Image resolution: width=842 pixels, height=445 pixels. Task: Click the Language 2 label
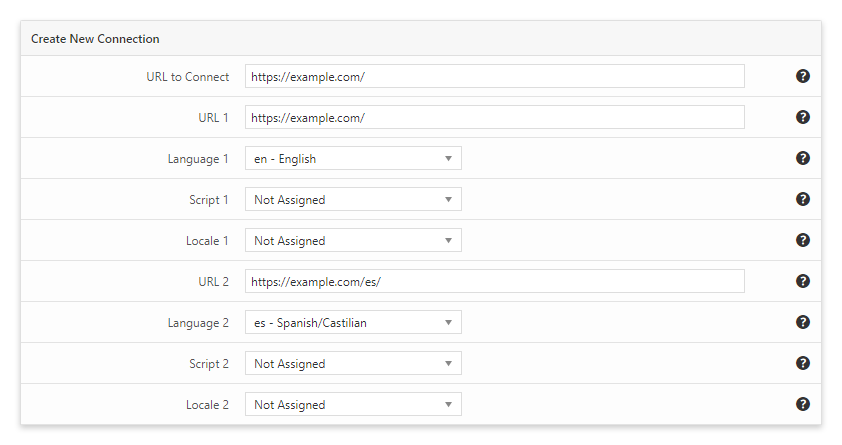tap(198, 323)
